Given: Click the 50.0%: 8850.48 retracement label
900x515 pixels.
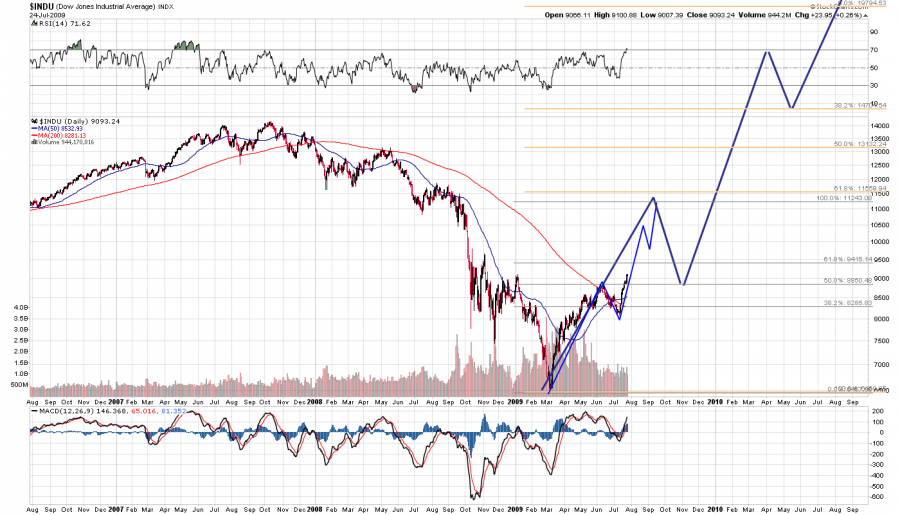Looking at the screenshot, I should coord(848,281).
